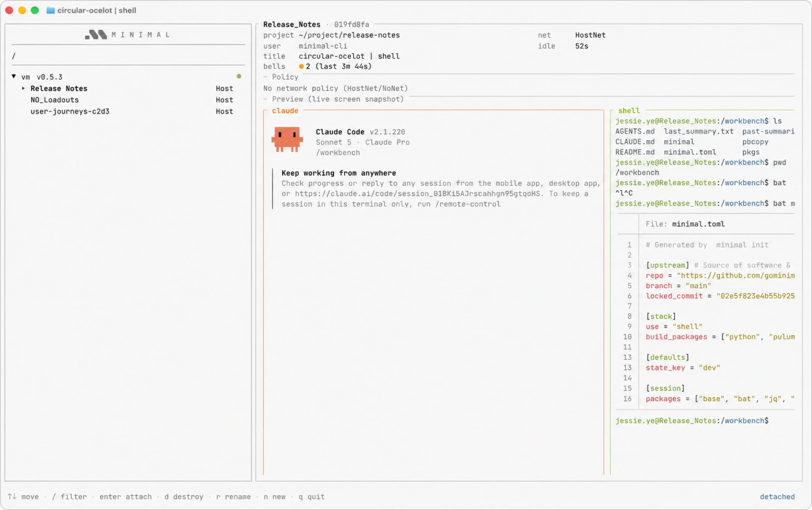This screenshot has height=510, width=812.
Task: Click the Host label on NO_Loadouts row
Action: click(224, 100)
